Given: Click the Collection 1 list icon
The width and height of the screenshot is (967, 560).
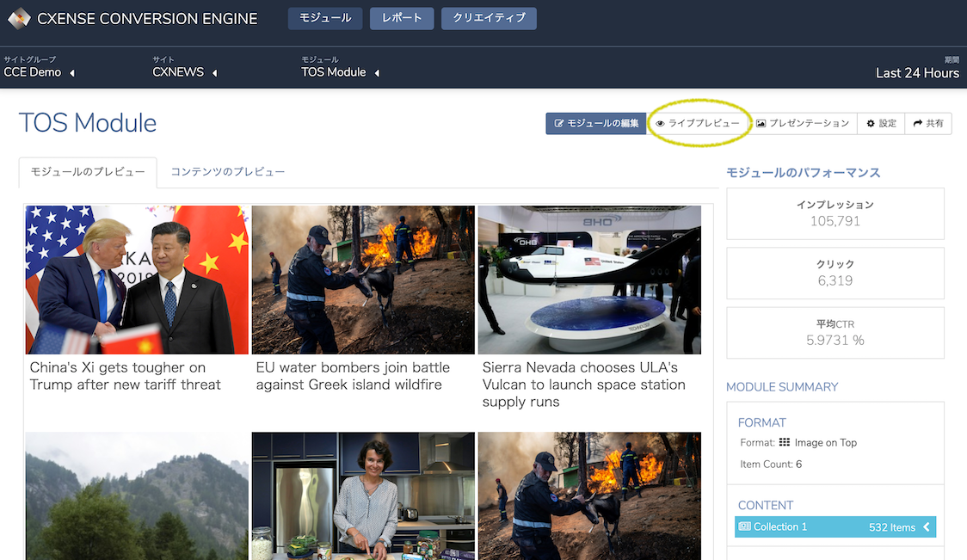Looking at the screenshot, I should (x=745, y=526).
